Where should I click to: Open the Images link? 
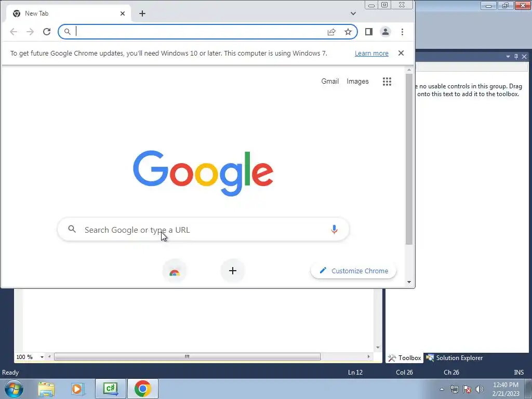pyautogui.click(x=357, y=82)
